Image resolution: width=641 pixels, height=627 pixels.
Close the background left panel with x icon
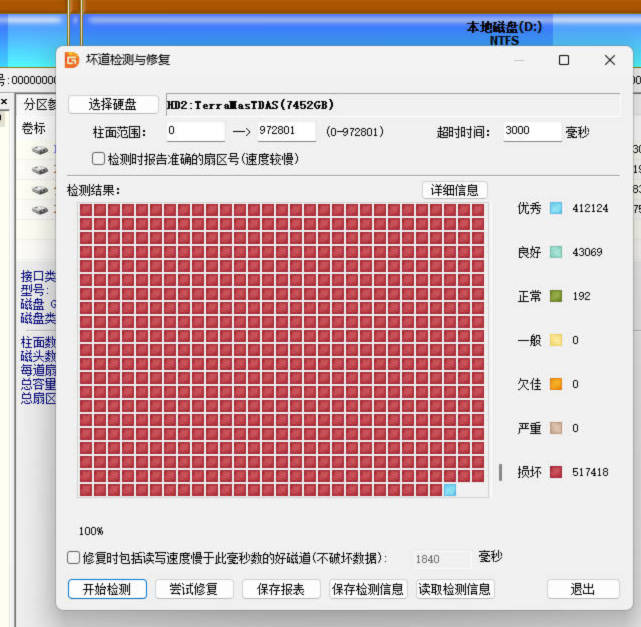(4, 101)
